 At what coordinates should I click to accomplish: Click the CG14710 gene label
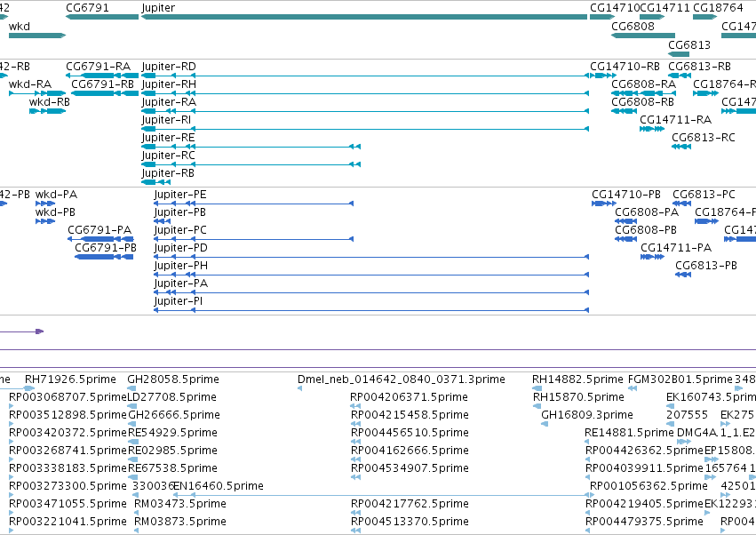point(614,8)
